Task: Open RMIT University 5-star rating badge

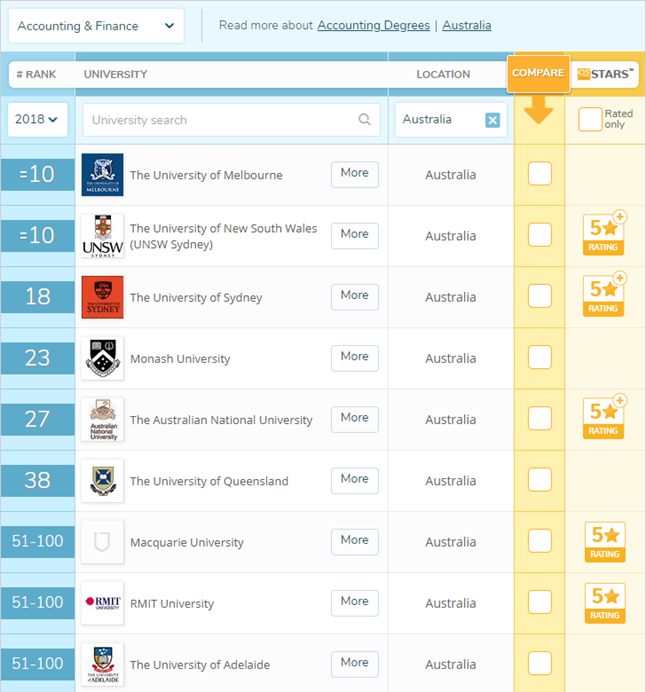Action: pyautogui.click(x=605, y=603)
